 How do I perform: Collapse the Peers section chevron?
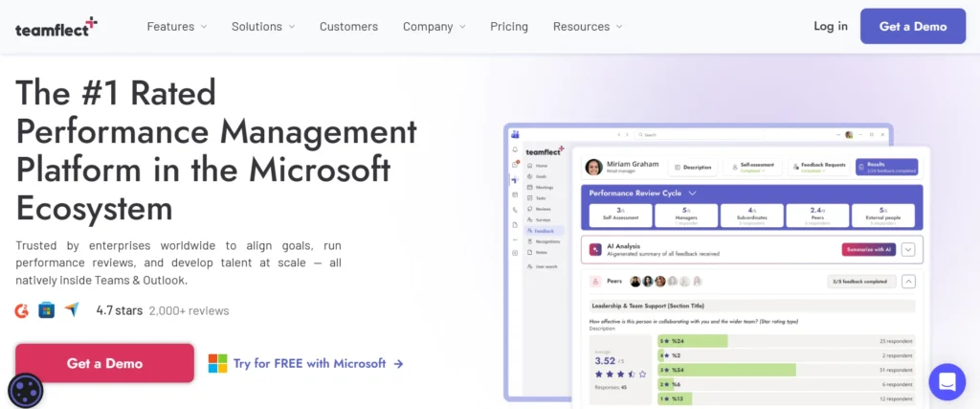click(x=908, y=282)
